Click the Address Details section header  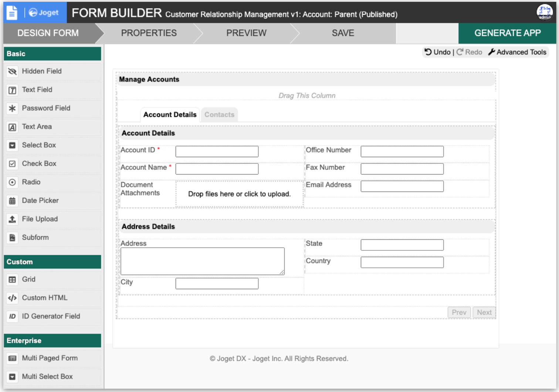click(x=307, y=227)
